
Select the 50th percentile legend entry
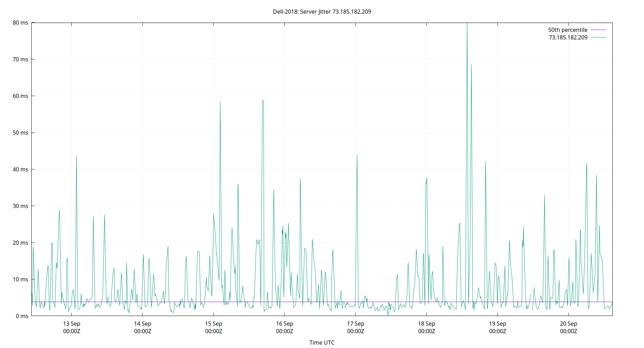point(567,30)
